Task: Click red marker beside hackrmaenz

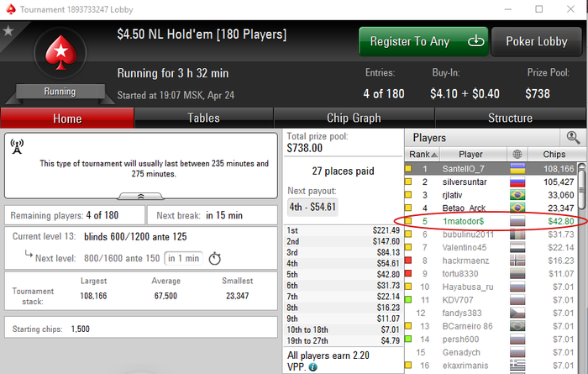Action: (x=408, y=261)
